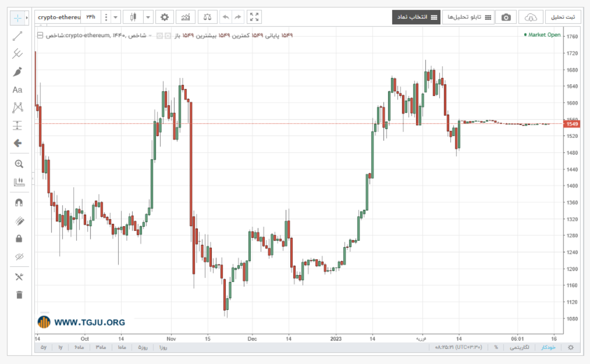Activate the zoom in magnifier tool
The image size is (590, 364).
click(x=19, y=164)
